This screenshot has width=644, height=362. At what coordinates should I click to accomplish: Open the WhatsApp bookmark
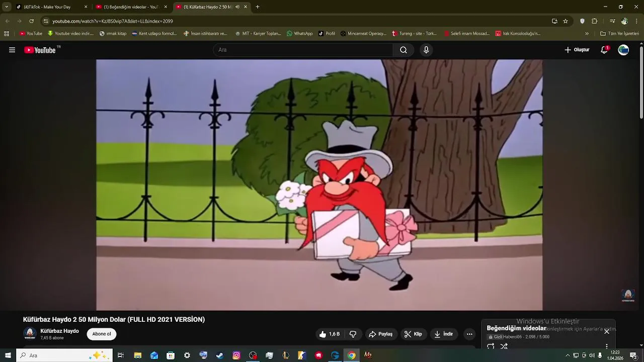point(300,34)
